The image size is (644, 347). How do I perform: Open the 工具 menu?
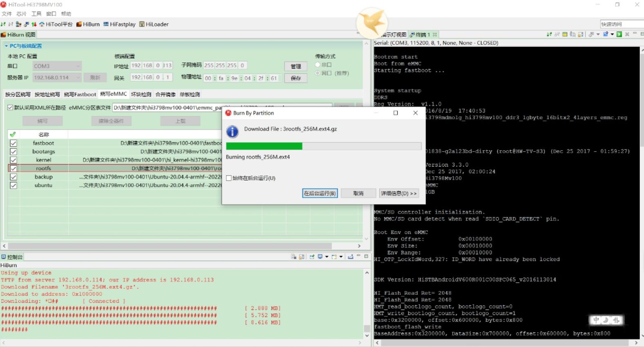click(x=36, y=14)
